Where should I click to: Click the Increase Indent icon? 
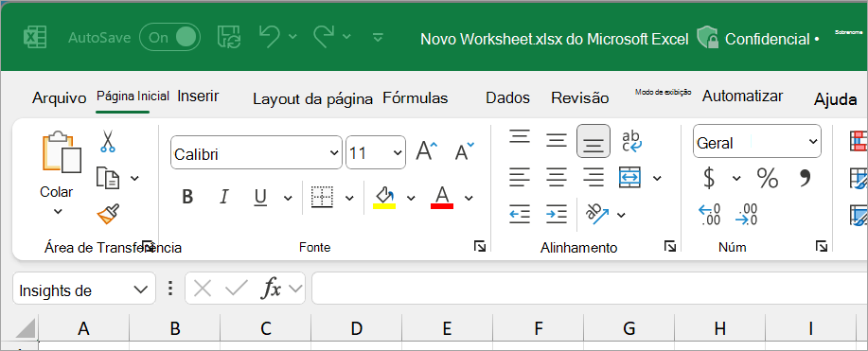click(557, 214)
